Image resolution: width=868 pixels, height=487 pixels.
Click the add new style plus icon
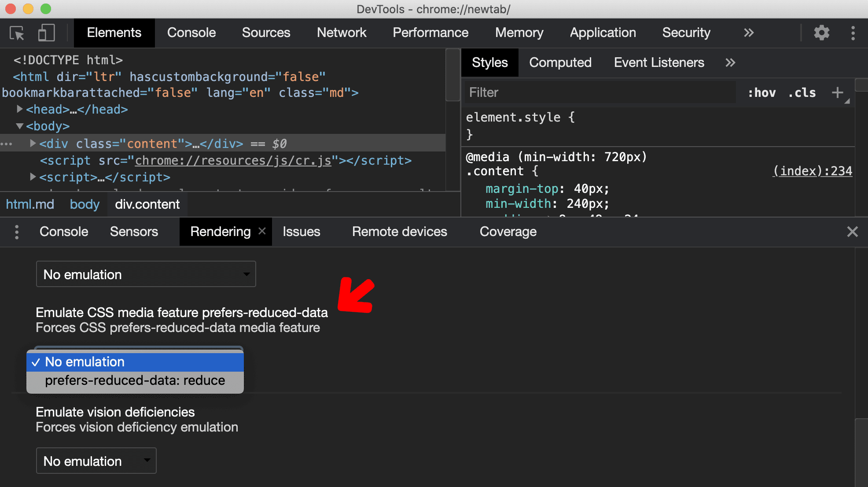point(838,92)
